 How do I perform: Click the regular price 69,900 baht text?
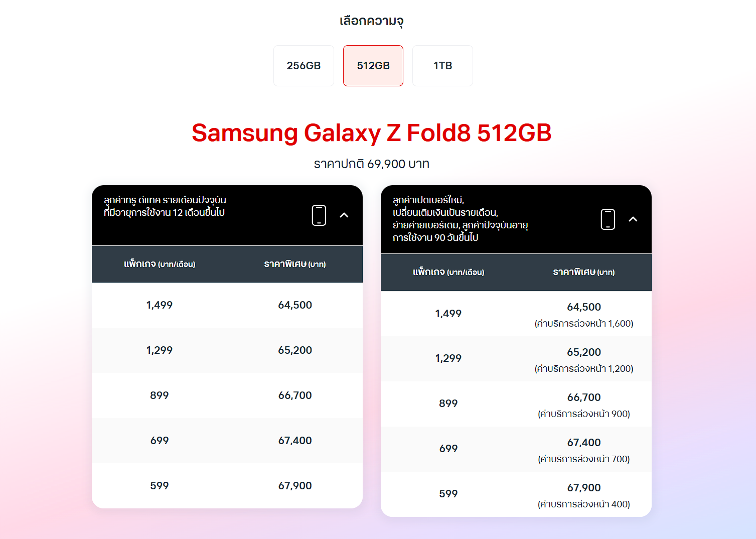coord(372,164)
